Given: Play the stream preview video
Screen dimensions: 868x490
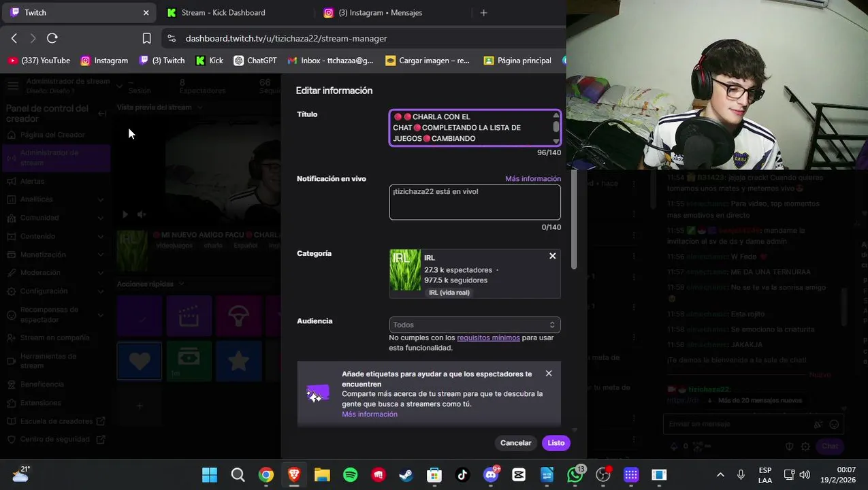Looking at the screenshot, I should pos(125,214).
